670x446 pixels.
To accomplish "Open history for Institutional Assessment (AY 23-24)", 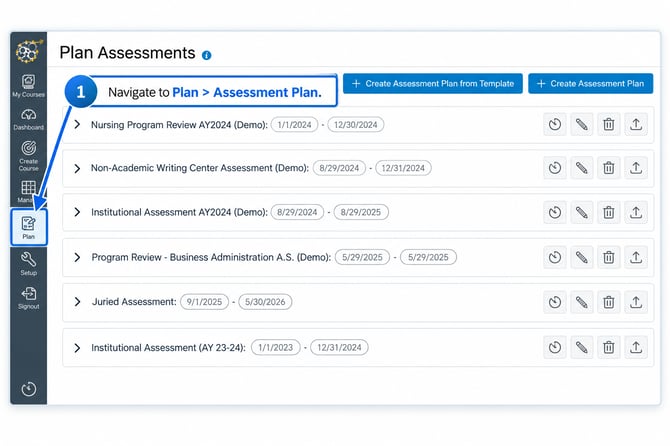I will (555, 347).
